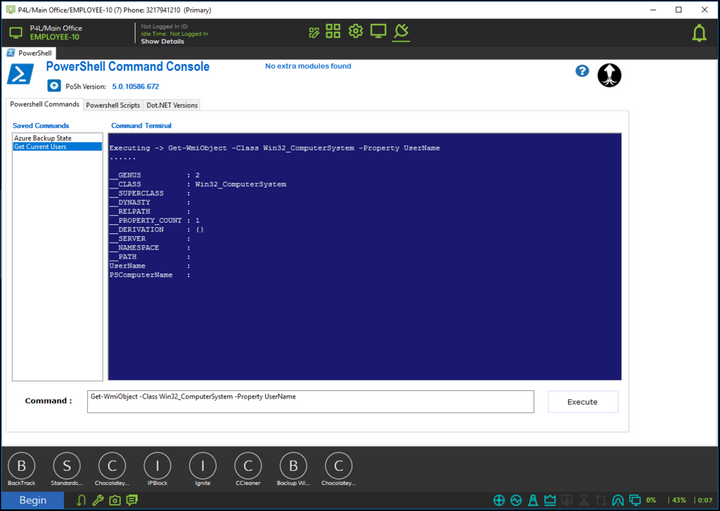Click the IPBlock plugin icon
The image size is (720, 511).
click(x=158, y=465)
